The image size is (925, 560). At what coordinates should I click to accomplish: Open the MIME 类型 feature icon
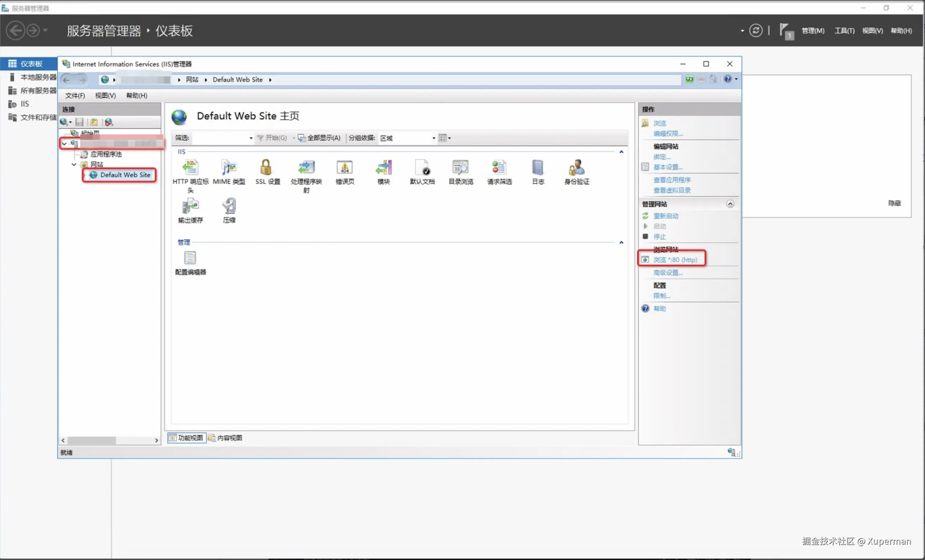coord(229,171)
